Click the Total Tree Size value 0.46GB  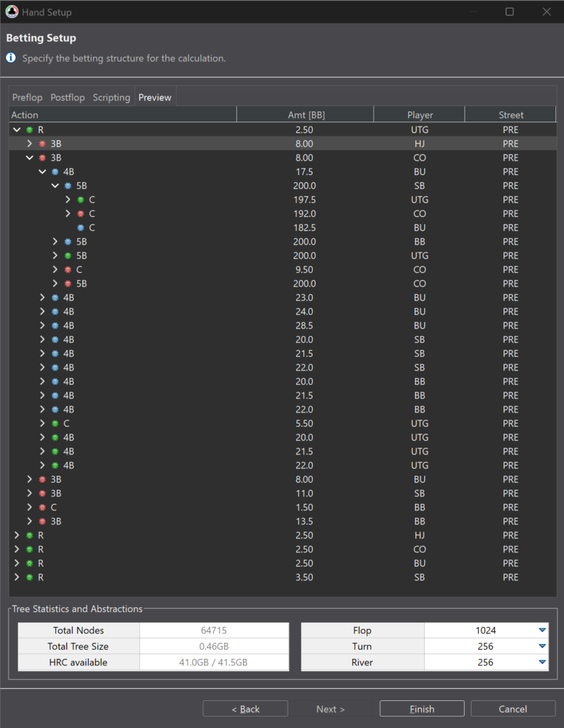click(214, 646)
